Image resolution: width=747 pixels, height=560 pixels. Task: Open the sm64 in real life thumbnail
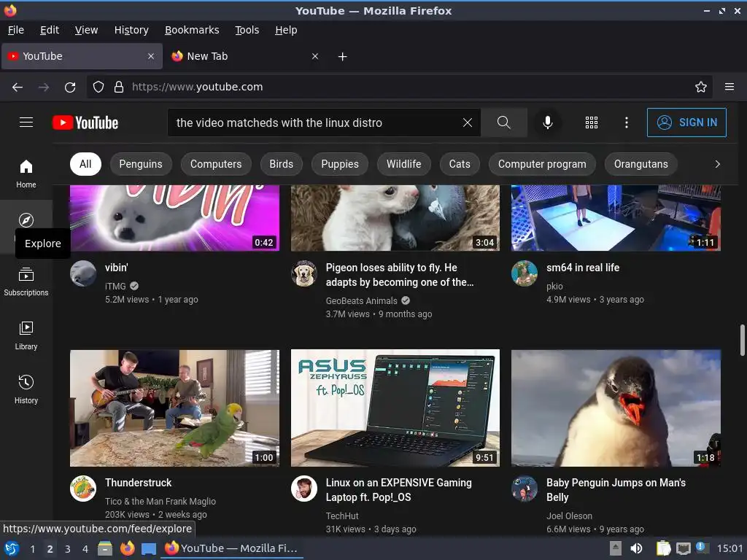click(x=616, y=217)
